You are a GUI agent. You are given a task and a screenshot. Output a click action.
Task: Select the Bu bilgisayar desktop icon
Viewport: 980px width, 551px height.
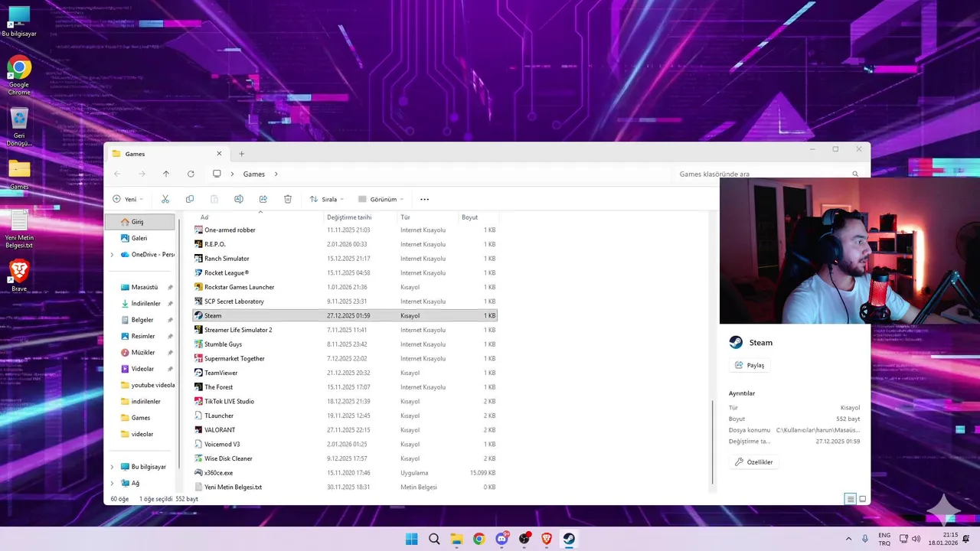[x=19, y=21]
